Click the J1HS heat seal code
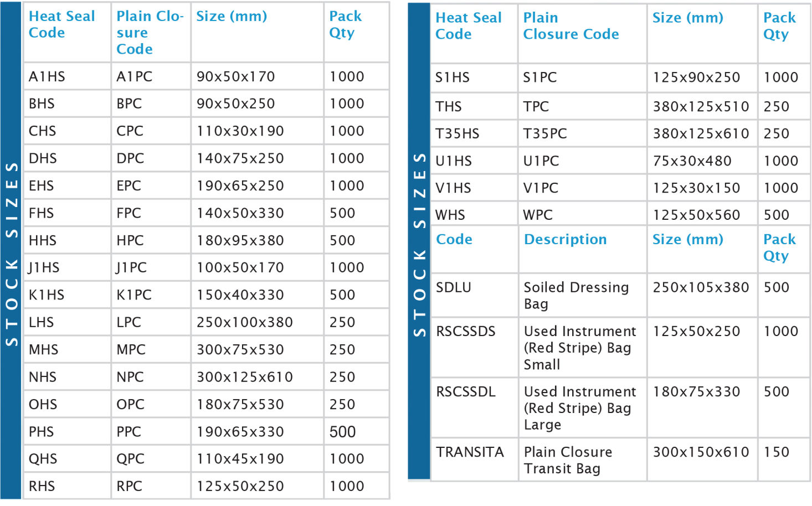 pos(44,268)
